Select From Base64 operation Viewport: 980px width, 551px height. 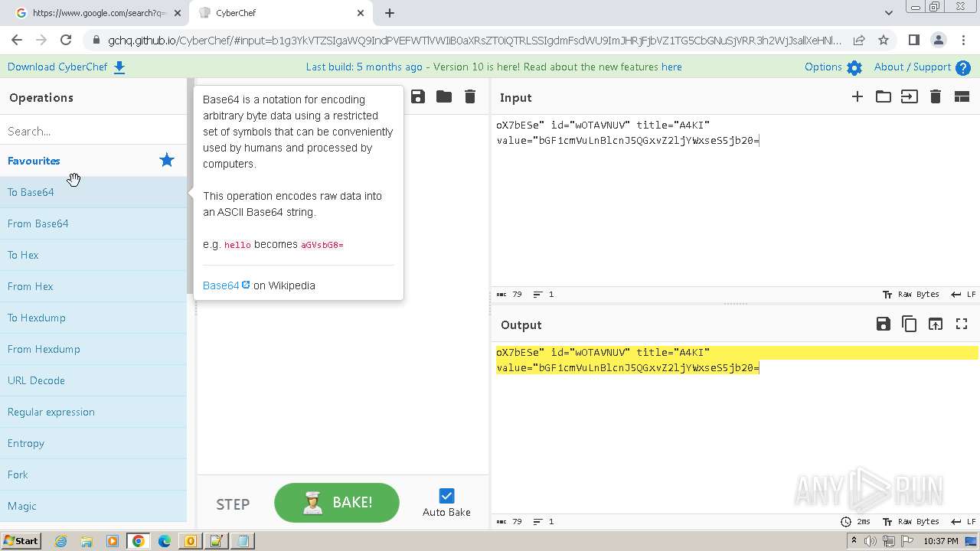point(93,223)
